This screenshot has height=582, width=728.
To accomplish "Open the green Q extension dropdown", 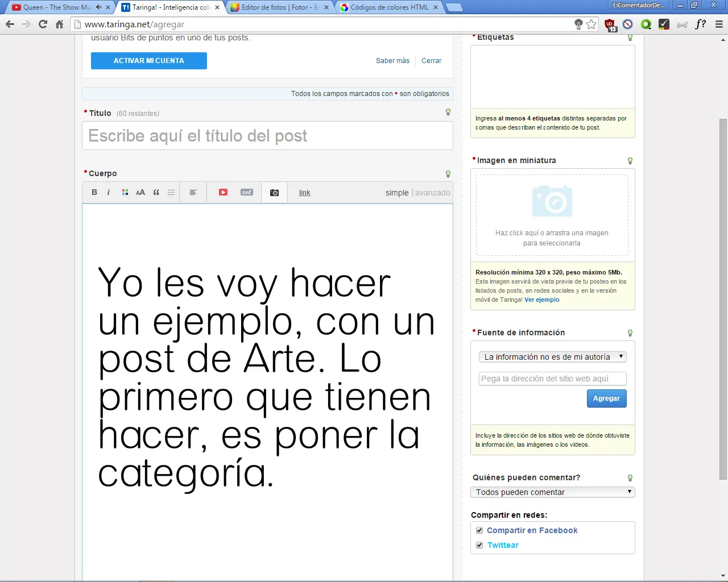I will point(646,24).
